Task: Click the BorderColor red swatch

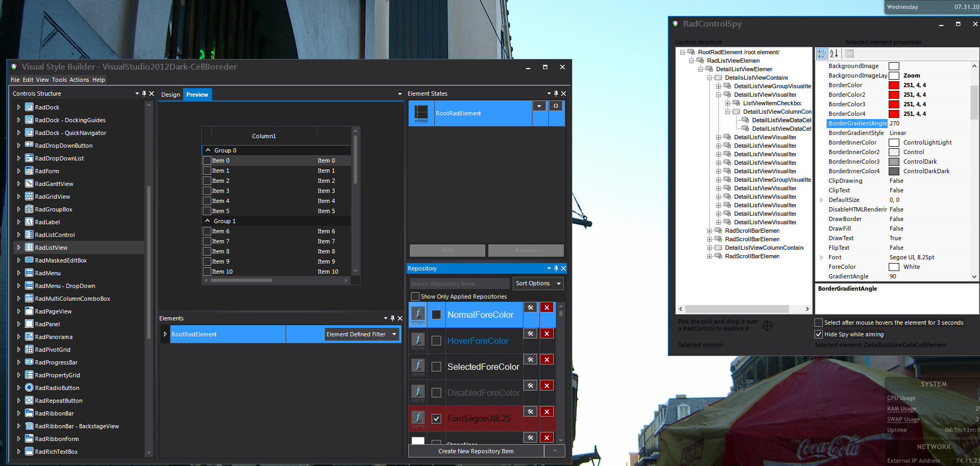Action: click(894, 85)
